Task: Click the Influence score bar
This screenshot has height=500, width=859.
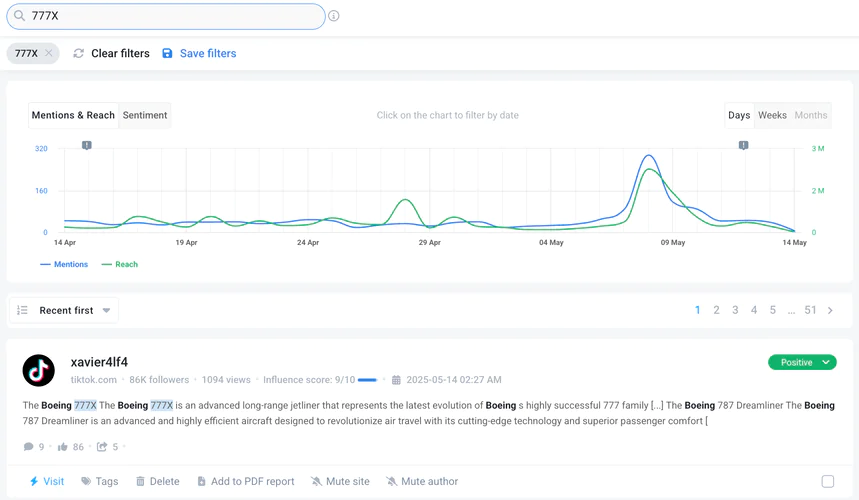Action: (x=367, y=380)
